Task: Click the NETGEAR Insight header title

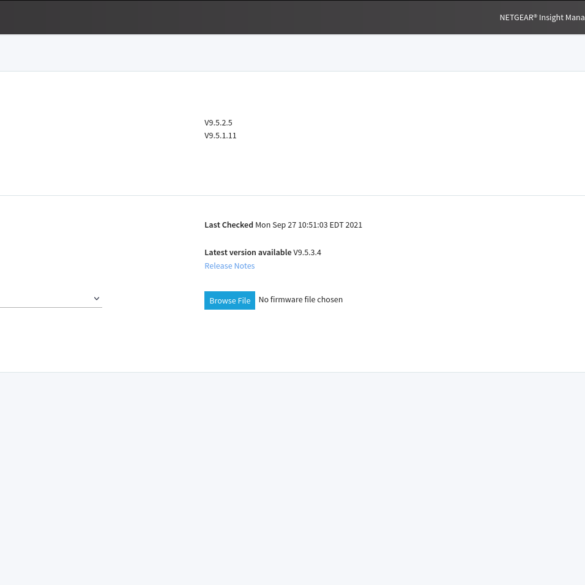Action: [542, 18]
